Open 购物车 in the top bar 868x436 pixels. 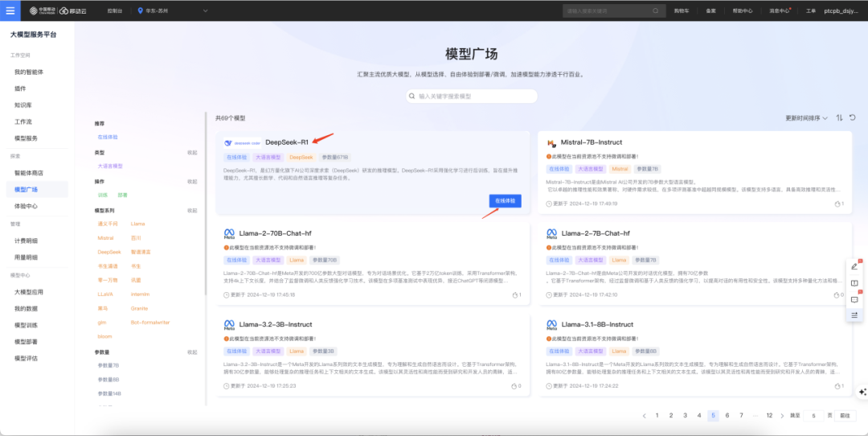682,10
